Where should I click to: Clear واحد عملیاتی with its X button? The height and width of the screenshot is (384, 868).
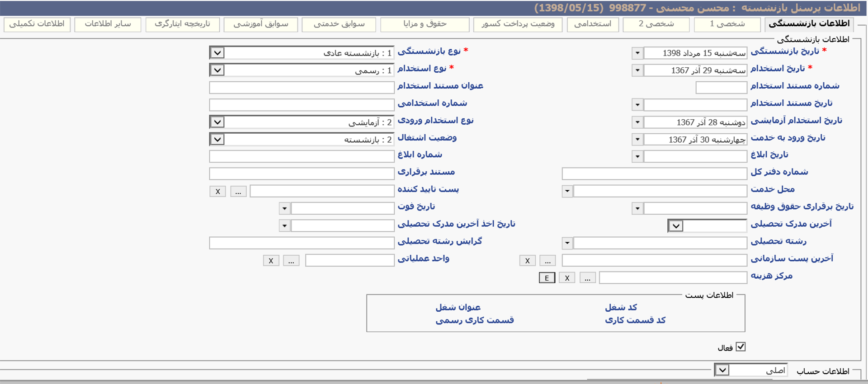point(271,261)
